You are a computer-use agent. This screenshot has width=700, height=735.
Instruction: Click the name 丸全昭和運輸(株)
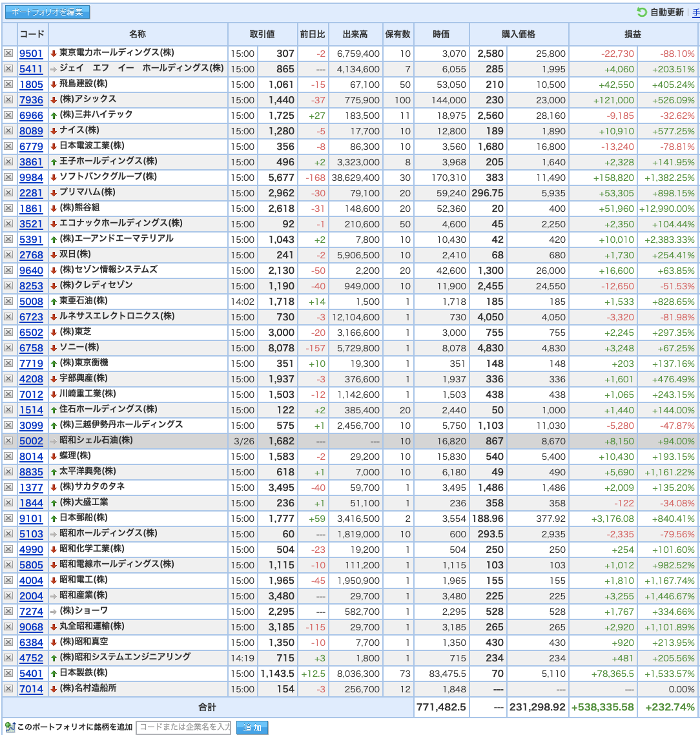tap(92, 626)
